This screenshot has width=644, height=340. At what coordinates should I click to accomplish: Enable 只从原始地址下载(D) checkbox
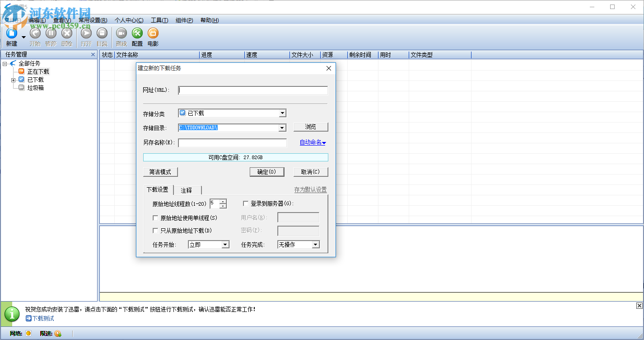pos(155,231)
